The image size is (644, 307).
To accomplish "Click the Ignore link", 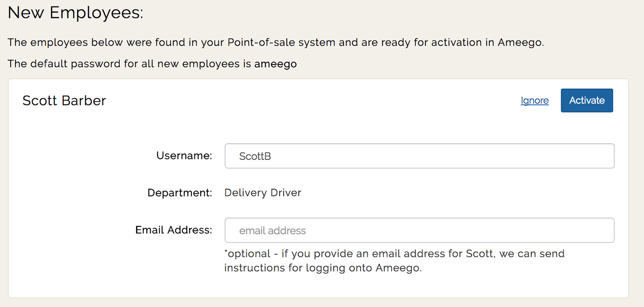I will [535, 100].
